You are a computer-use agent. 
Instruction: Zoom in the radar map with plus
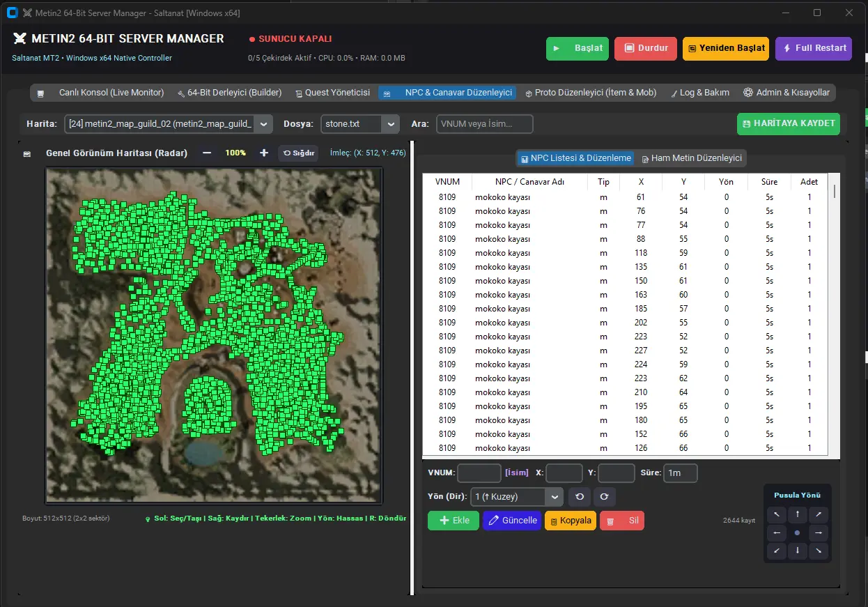pos(264,153)
